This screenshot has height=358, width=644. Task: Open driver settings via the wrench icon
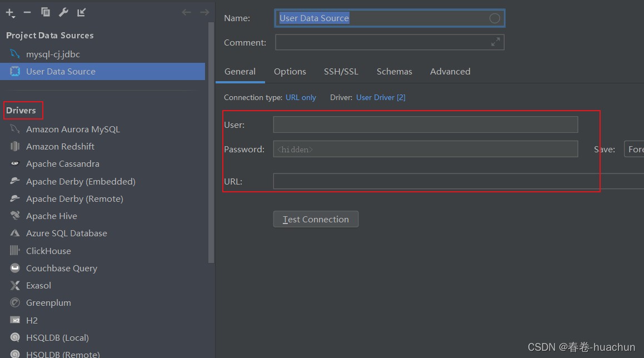click(x=63, y=12)
